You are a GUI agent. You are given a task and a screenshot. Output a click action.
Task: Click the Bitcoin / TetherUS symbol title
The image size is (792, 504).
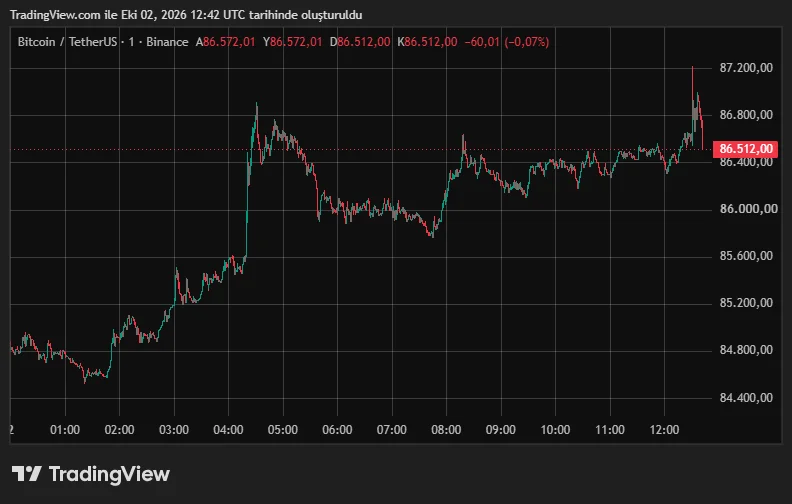[x=67, y=42]
